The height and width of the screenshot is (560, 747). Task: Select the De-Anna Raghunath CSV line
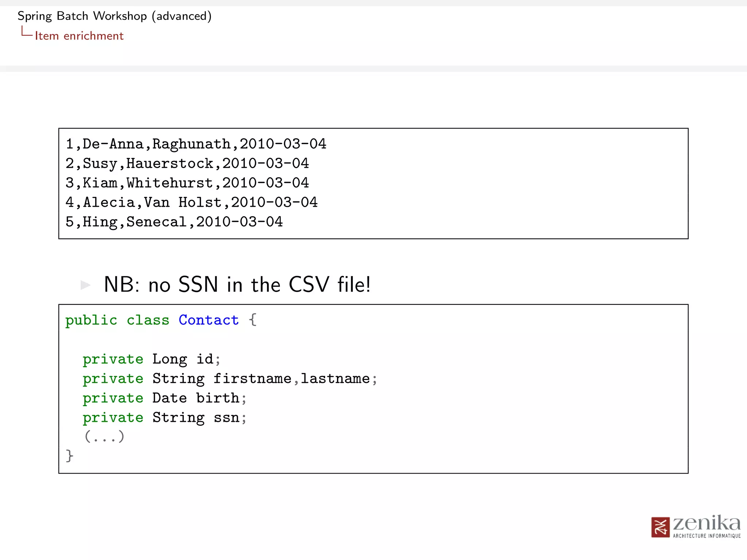click(x=196, y=144)
